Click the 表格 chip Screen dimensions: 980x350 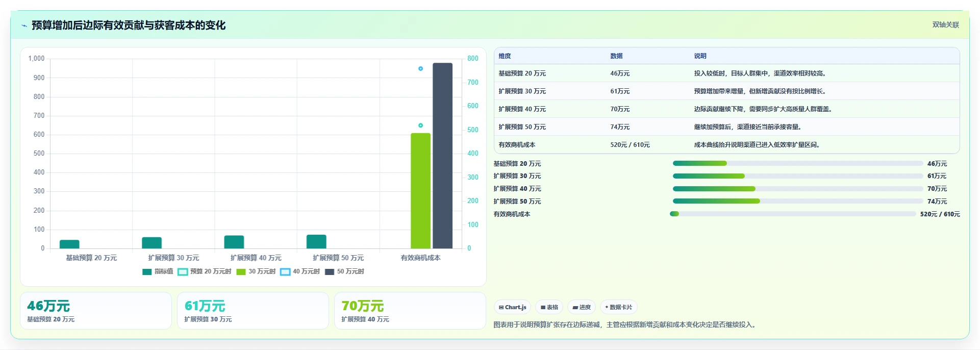549,307
